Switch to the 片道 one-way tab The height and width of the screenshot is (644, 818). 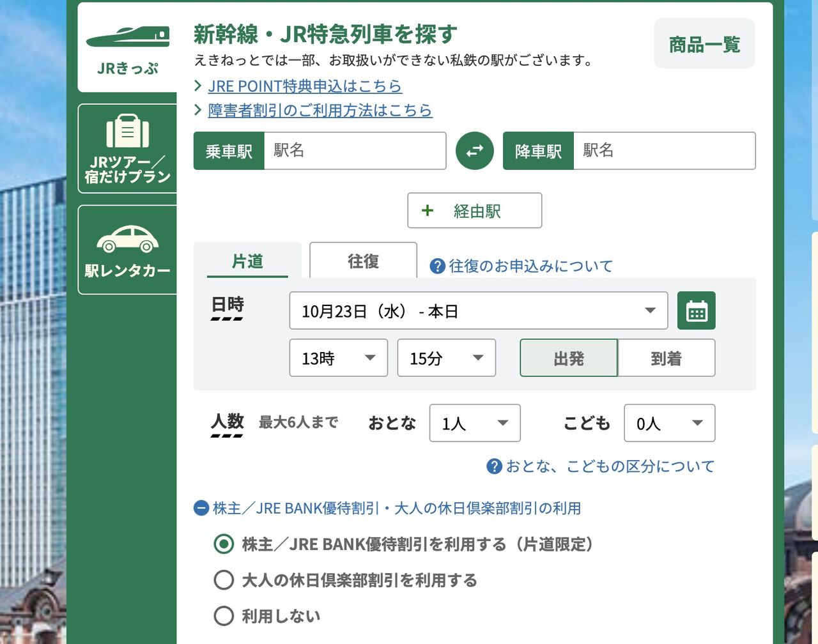[247, 261]
